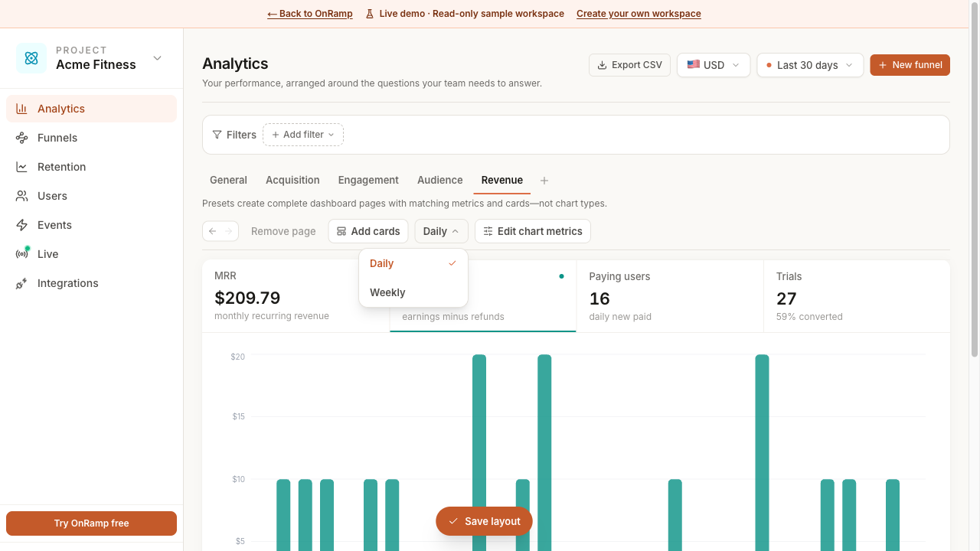
Task: Switch to the Acquisition tab
Action: (x=292, y=181)
